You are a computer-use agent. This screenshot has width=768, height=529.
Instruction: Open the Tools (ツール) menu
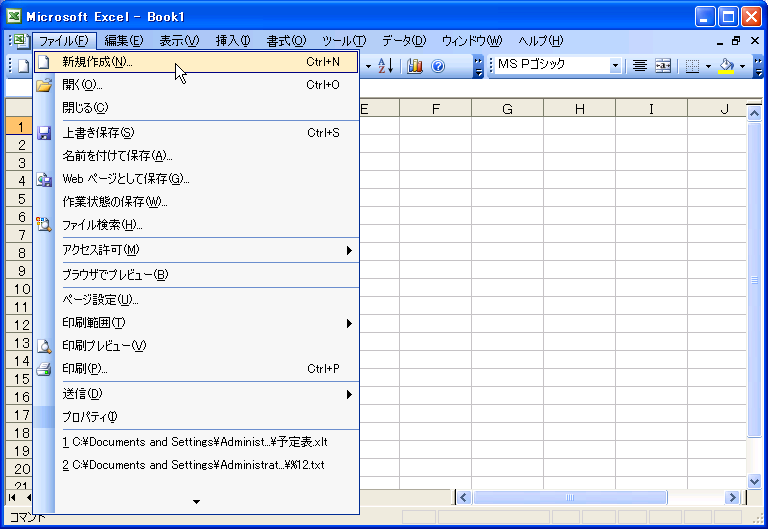click(x=344, y=41)
